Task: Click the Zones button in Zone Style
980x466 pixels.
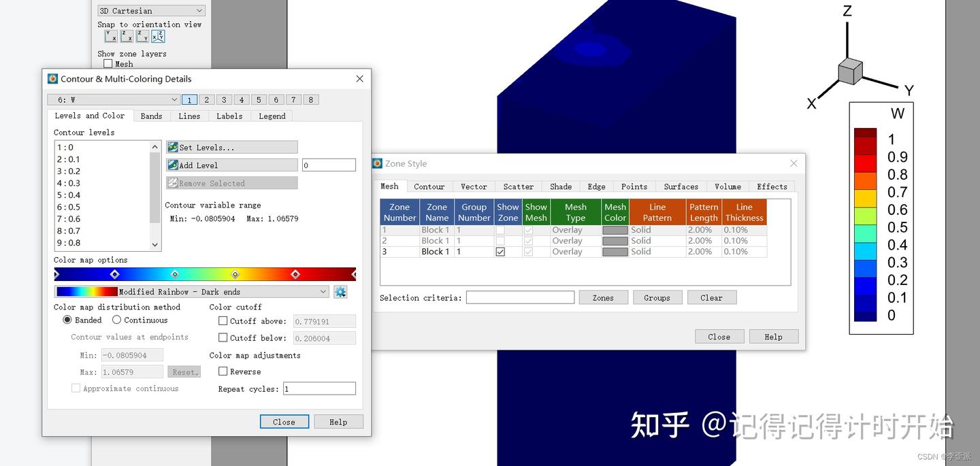Action: click(x=603, y=297)
